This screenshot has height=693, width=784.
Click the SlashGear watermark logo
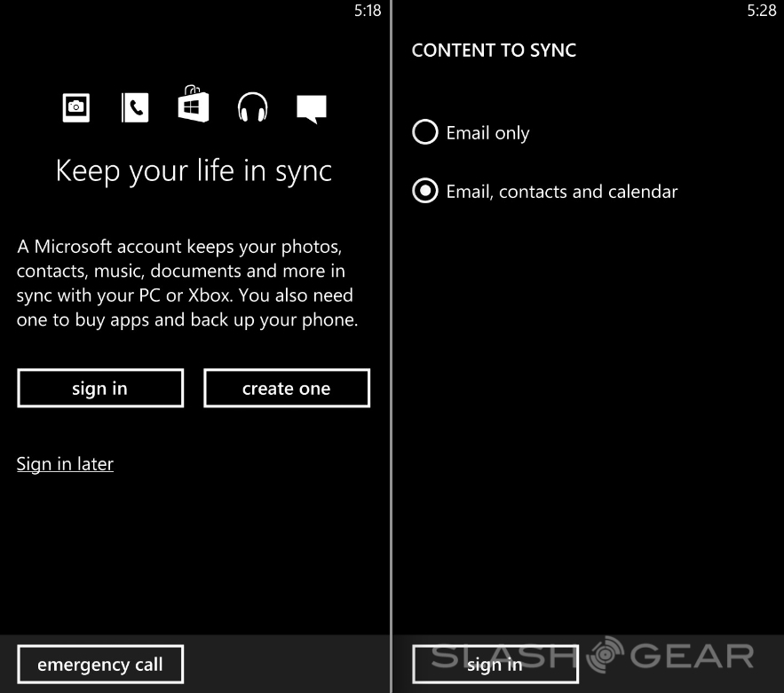click(595, 657)
